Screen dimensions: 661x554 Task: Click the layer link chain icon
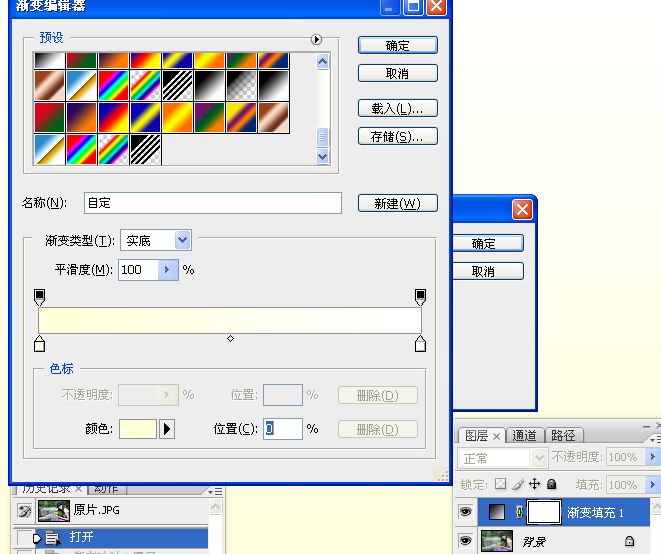(519, 512)
